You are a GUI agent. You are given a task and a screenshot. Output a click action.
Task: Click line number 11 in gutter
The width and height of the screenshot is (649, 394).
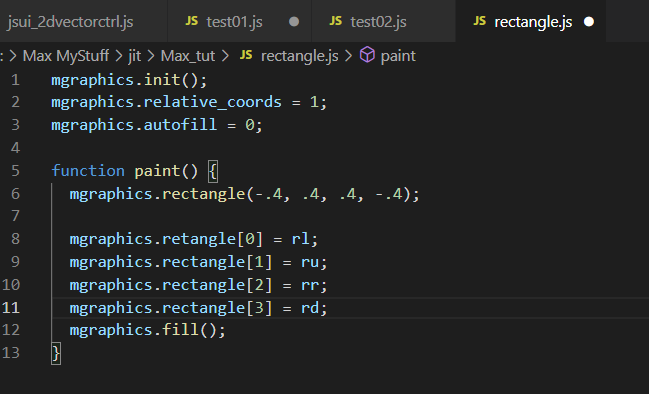point(11,308)
